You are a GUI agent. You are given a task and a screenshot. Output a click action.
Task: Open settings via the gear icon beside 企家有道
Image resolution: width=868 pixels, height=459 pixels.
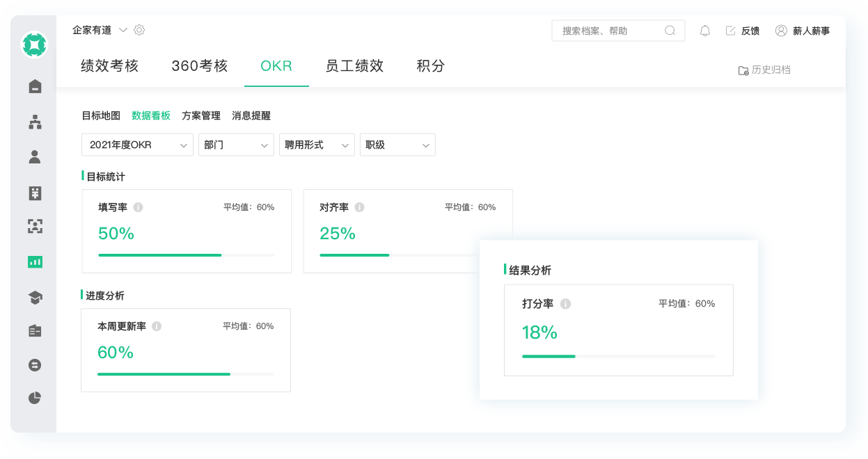(x=139, y=30)
